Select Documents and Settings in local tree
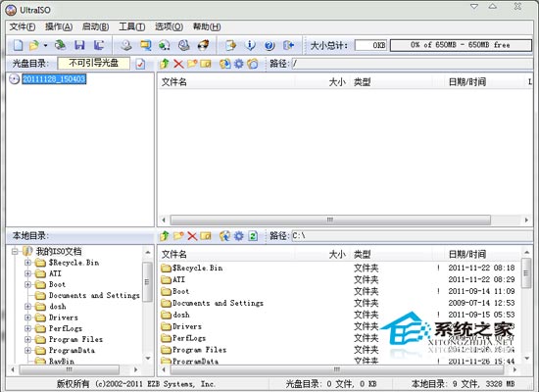The image size is (539, 392). [94, 295]
